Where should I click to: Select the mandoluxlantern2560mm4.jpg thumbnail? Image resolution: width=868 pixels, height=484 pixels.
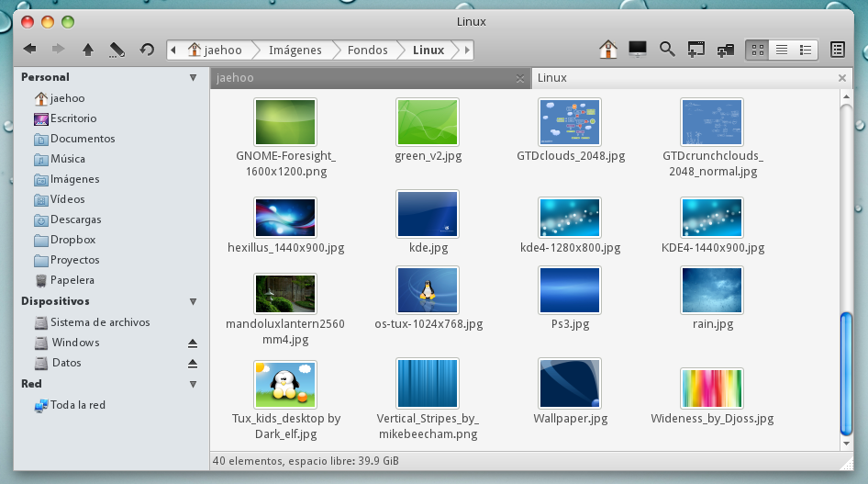pos(285,294)
